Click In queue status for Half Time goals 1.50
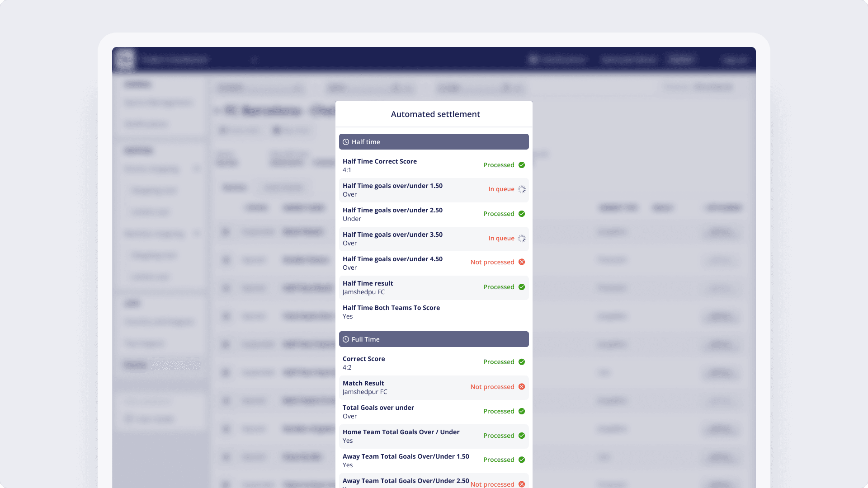 501,189
